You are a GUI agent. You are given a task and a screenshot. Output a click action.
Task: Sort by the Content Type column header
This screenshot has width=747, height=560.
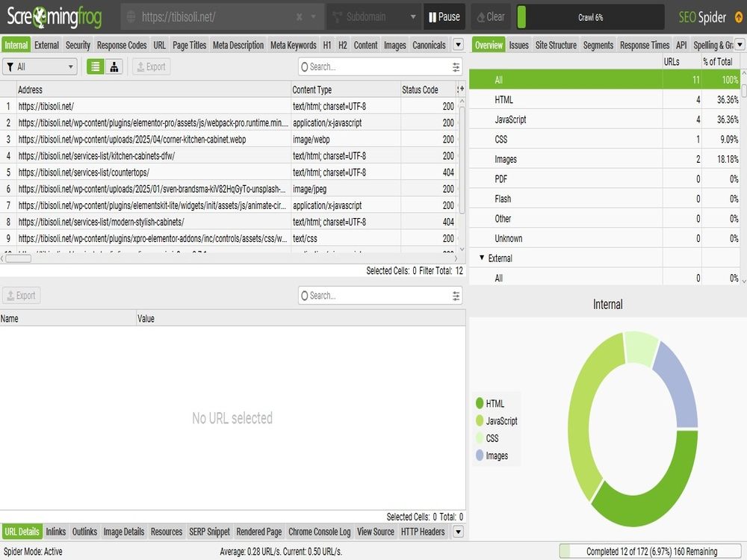[346, 90]
